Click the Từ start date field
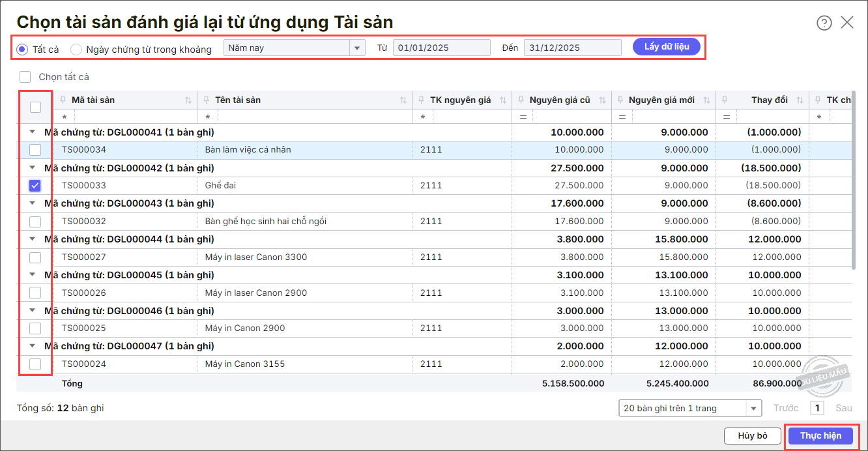This screenshot has height=451, width=868. point(441,48)
